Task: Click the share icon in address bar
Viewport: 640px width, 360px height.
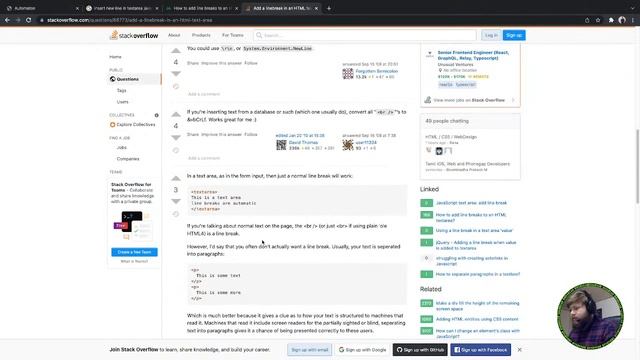Action: pyautogui.click(x=587, y=20)
